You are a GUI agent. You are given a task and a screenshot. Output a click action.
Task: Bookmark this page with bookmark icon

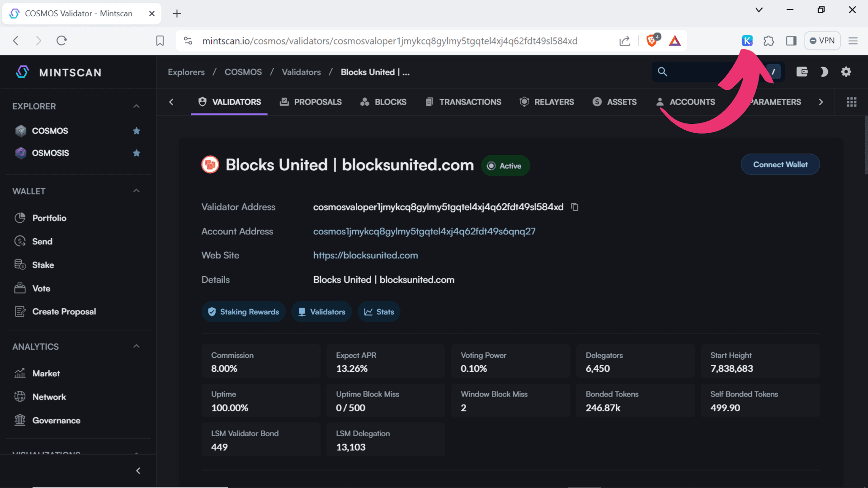(160, 41)
